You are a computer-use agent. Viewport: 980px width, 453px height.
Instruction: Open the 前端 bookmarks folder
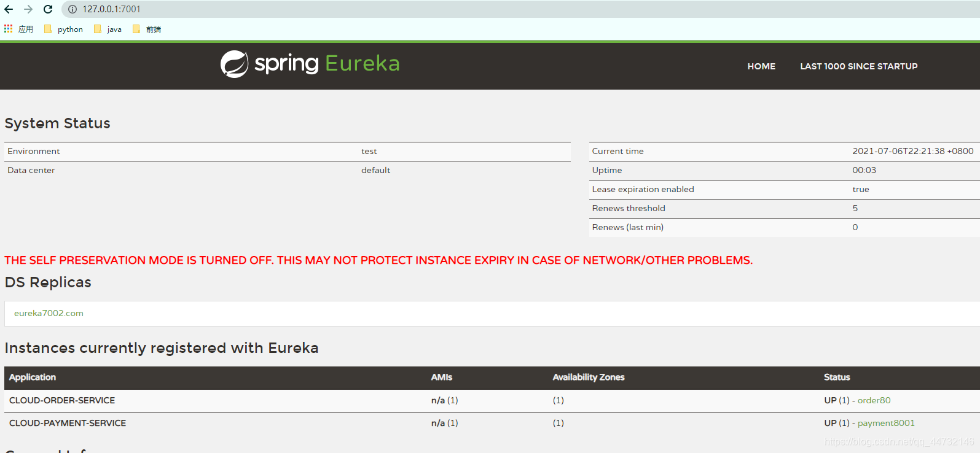[x=147, y=29]
